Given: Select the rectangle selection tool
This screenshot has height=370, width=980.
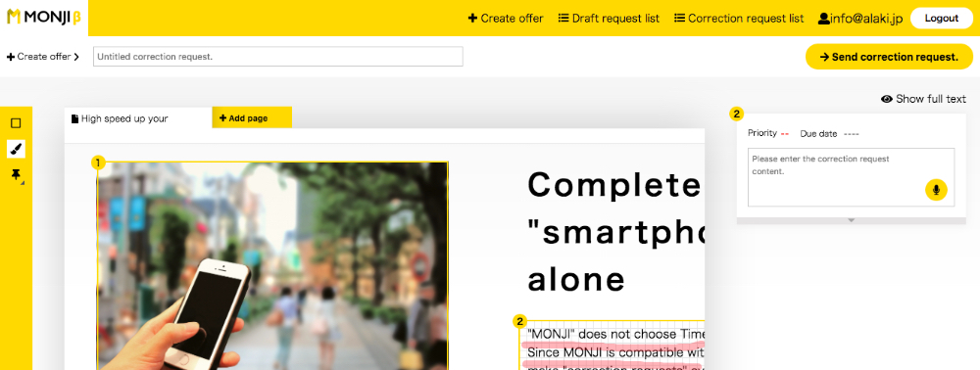Looking at the screenshot, I should pyautogui.click(x=17, y=123).
